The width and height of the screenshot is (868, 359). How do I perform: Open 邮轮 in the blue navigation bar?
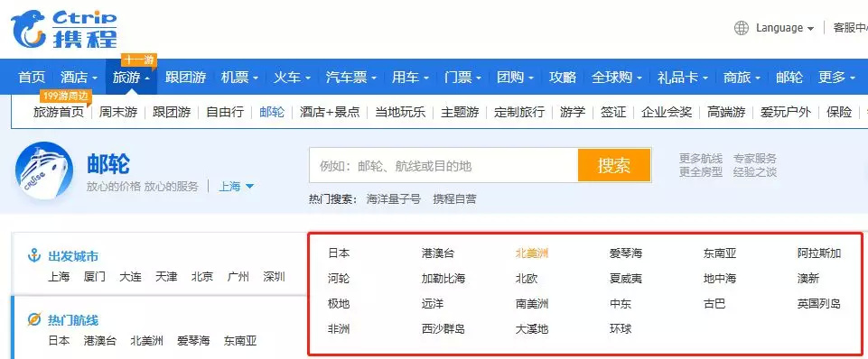[789, 77]
